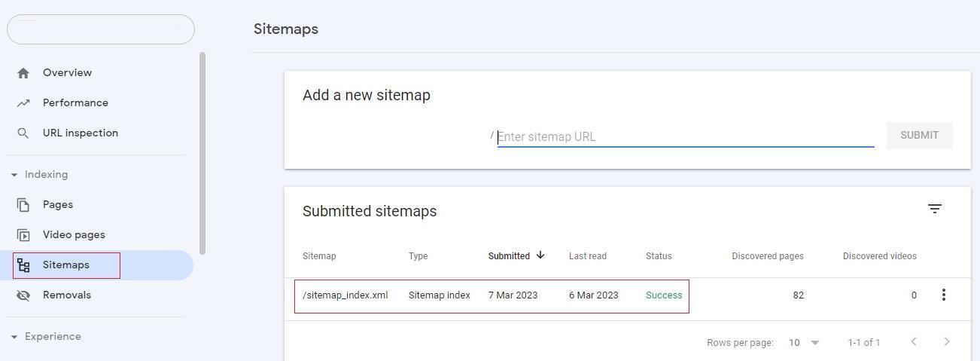Open the filter icon in Submitted sitemaps

(x=935, y=209)
